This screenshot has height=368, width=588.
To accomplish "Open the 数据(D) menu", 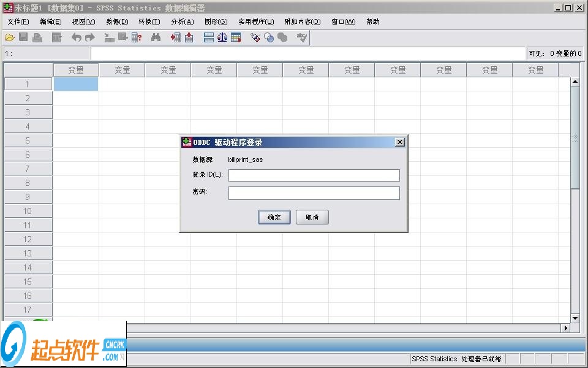I will point(117,22).
